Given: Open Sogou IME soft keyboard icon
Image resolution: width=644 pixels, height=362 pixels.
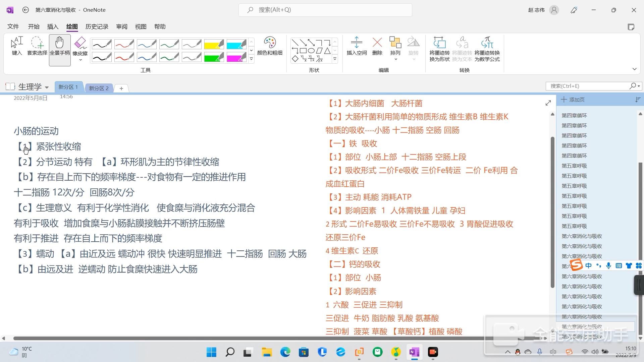Looking at the screenshot, I should coord(619,265).
